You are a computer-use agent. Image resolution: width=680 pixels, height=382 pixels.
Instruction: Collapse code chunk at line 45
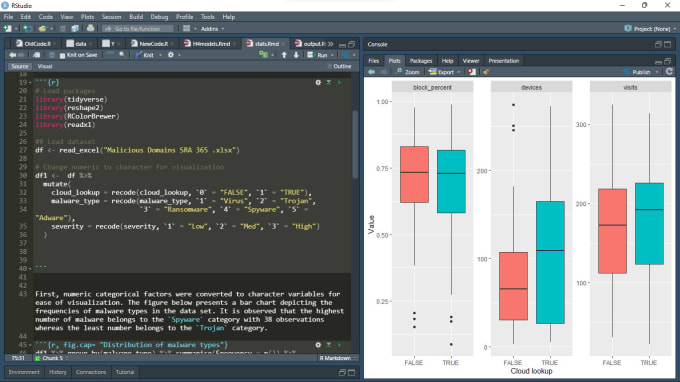(x=30, y=345)
